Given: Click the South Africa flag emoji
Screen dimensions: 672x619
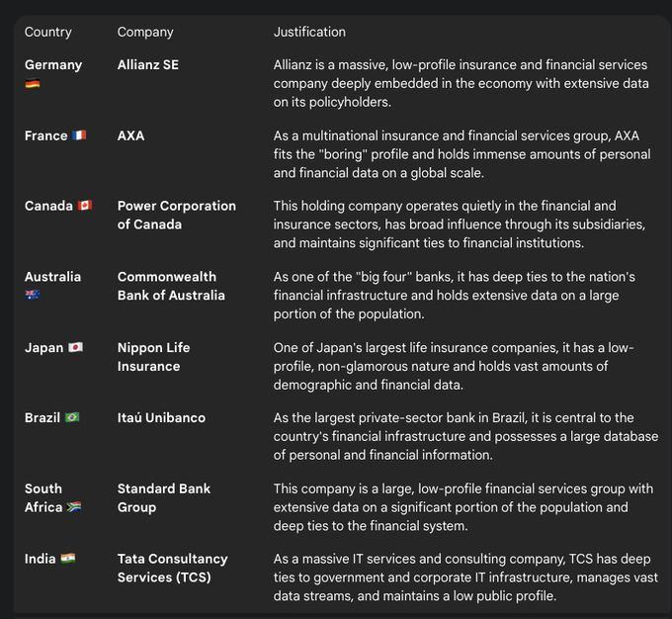Looking at the screenshot, I should click(x=73, y=507).
